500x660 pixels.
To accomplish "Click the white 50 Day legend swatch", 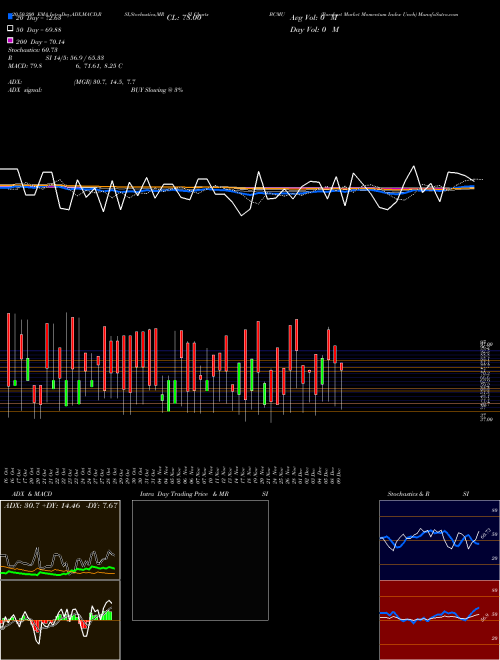I will [x=10, y=29].
